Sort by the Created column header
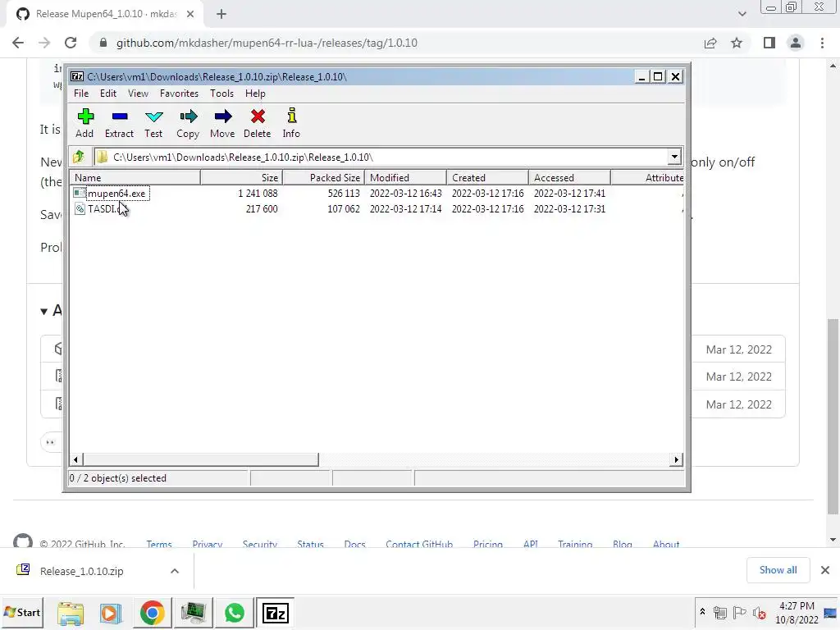Viewport: 840px width, 630px height. [x=487, y=178]
